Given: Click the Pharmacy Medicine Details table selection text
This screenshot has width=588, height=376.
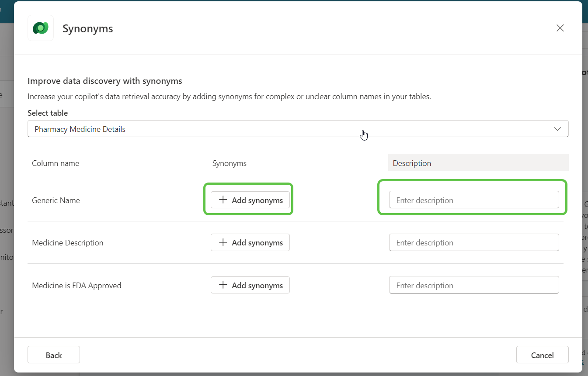Looking at the screenshot, I should coord(80,129).
